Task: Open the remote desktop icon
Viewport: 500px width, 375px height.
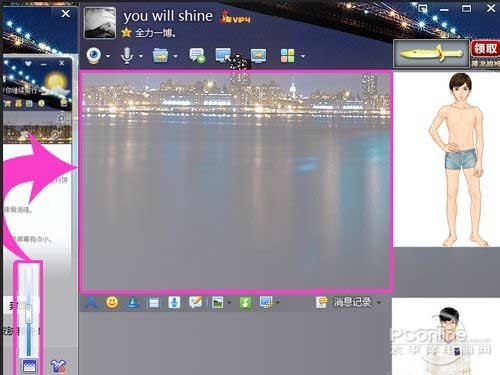Action: 224,55
